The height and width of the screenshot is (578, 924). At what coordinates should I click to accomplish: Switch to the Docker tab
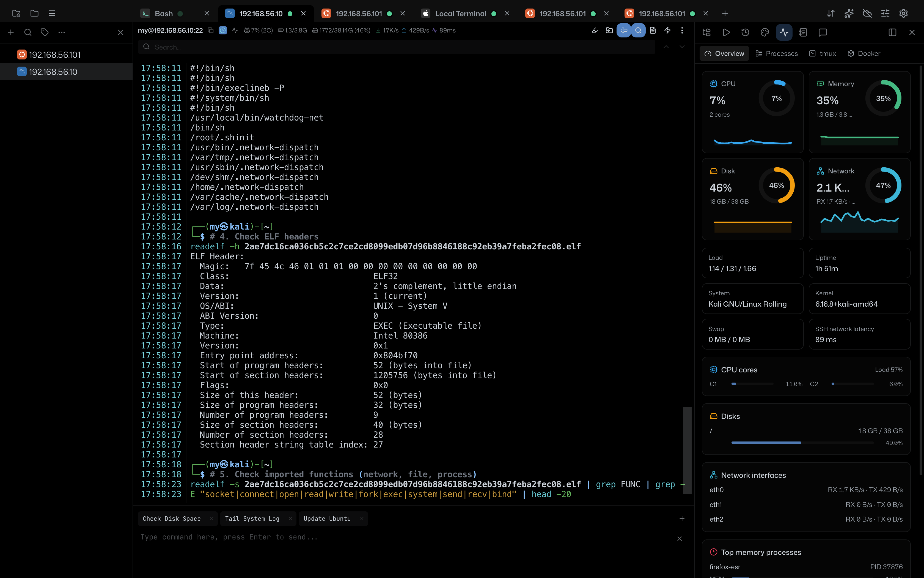coord(864,53)
